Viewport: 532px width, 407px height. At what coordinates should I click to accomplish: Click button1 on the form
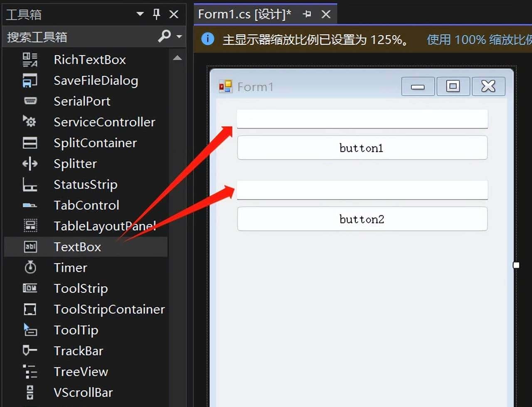click(x=362, y=147)
